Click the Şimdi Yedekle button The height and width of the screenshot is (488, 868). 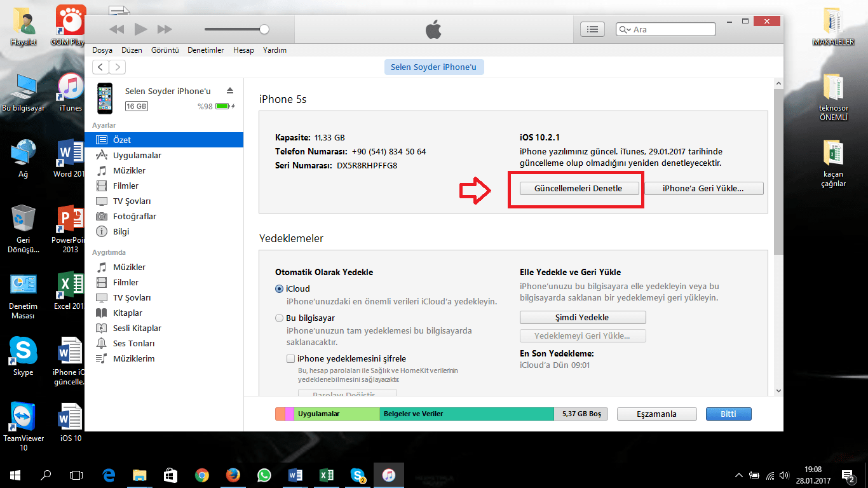coord(583,317)
